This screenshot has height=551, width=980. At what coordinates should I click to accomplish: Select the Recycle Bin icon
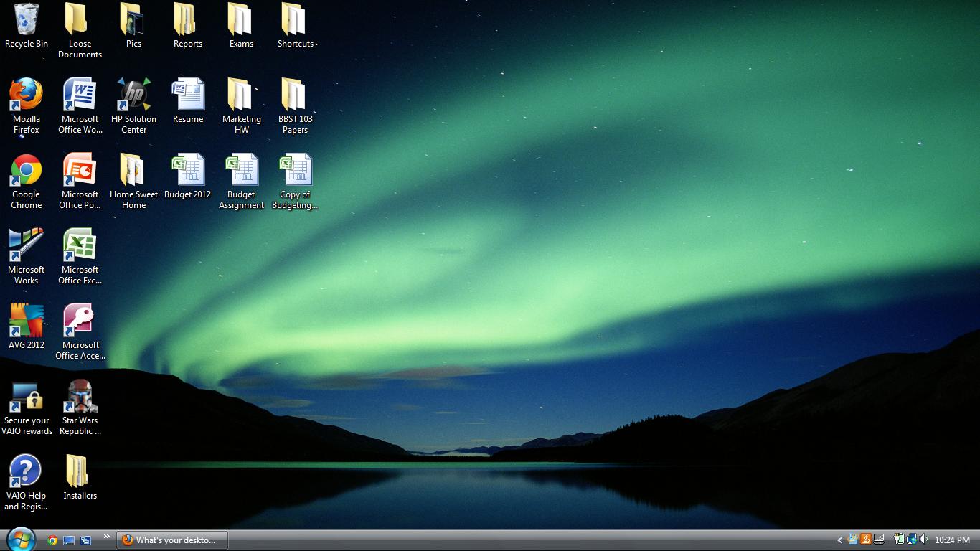(x=27, y=26)
